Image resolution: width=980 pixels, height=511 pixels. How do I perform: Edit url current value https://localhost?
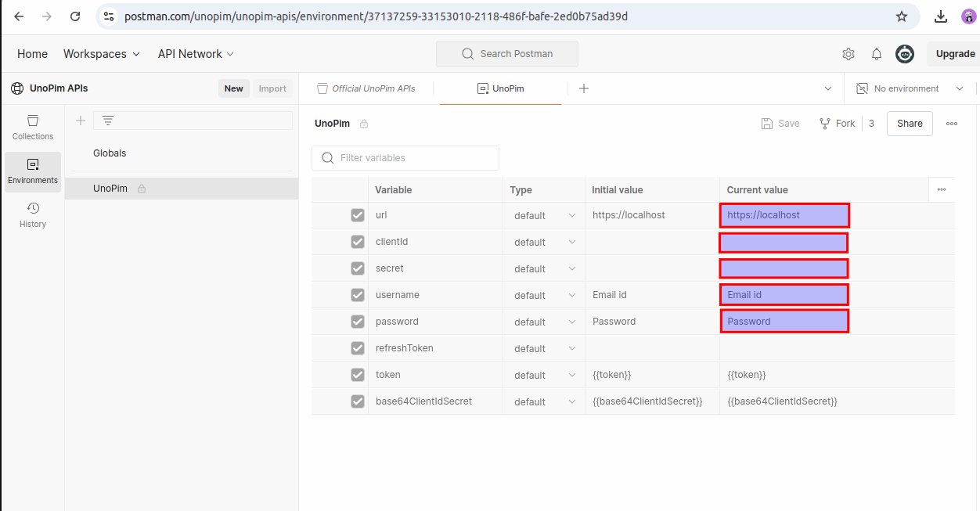(784, 215)
